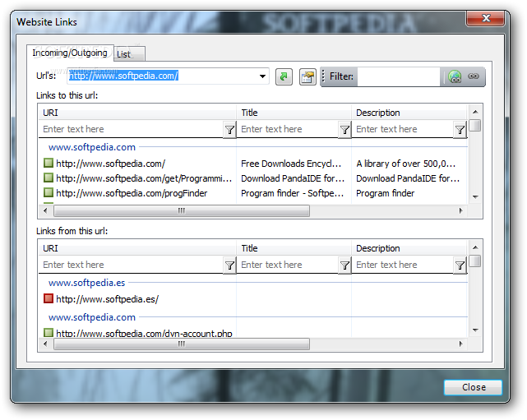
Task: Click the URI filter funnel in Links from this url
Action: 229,265
